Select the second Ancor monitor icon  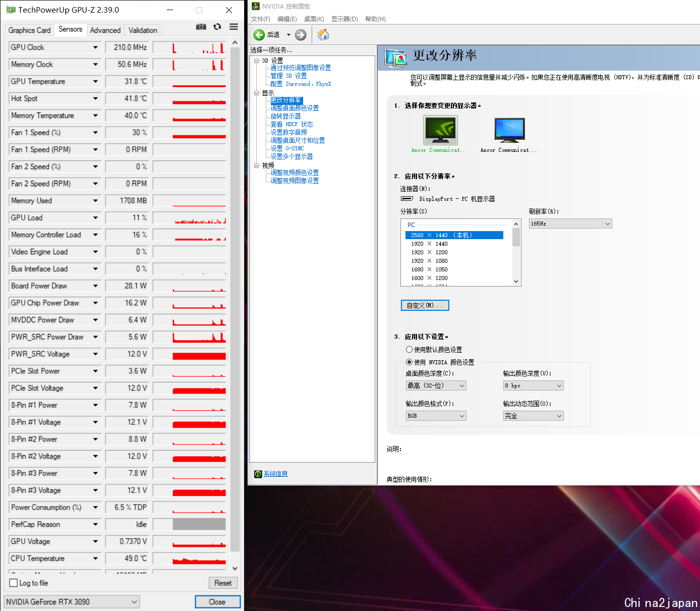pos(509,130)
